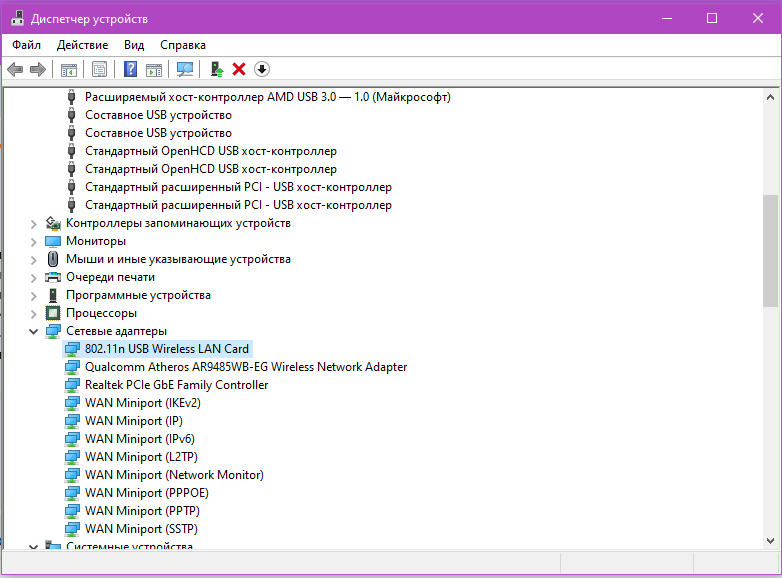Image resolution: width=782 pixels, height=578 pixels.
Task: Open the Справка menu
Action: [x=183, y=45]
